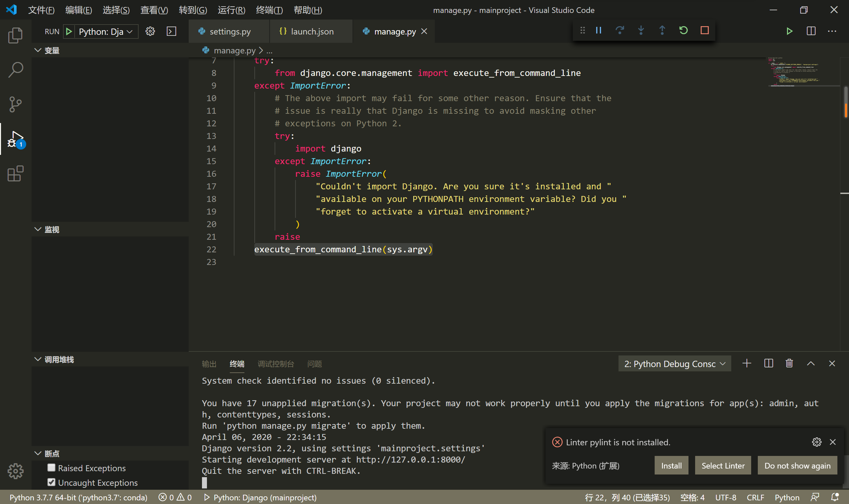Open the 调试控制台 panel tab
The height and width of the screenshot is (504, 849).
pyautogui.click(x=275, y=364)
